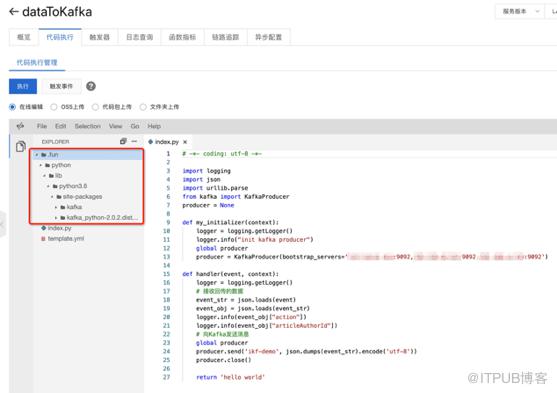Click the minimize dash icon in Explorer header
Viewport: 557px width, 393px height.
tap(134, 141)
